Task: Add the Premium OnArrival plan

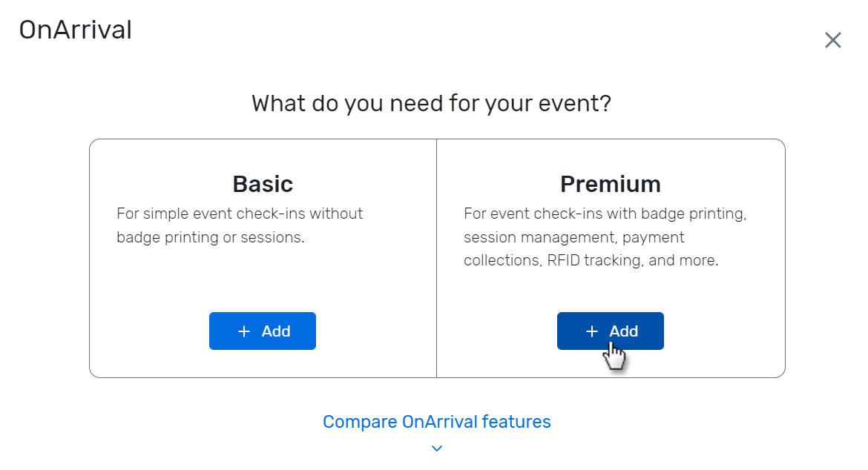Action: click(x=610, y=331)
